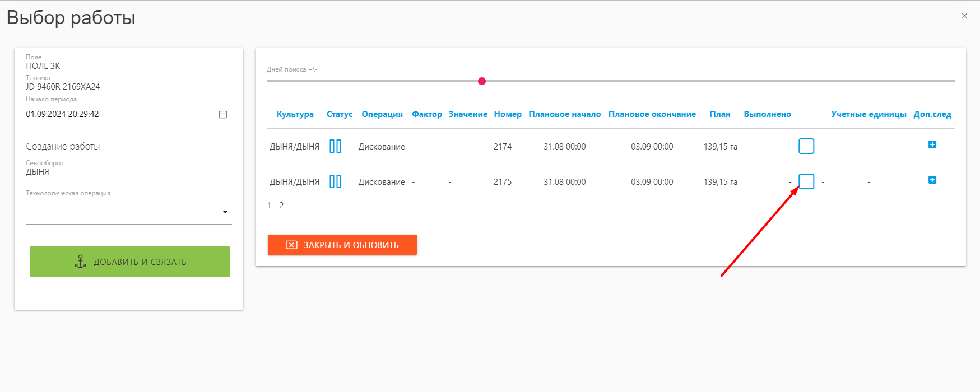980x392 pixels.
Task: Click the Выполнено column header
Action: pyautogui.click(x=768, y=114)
